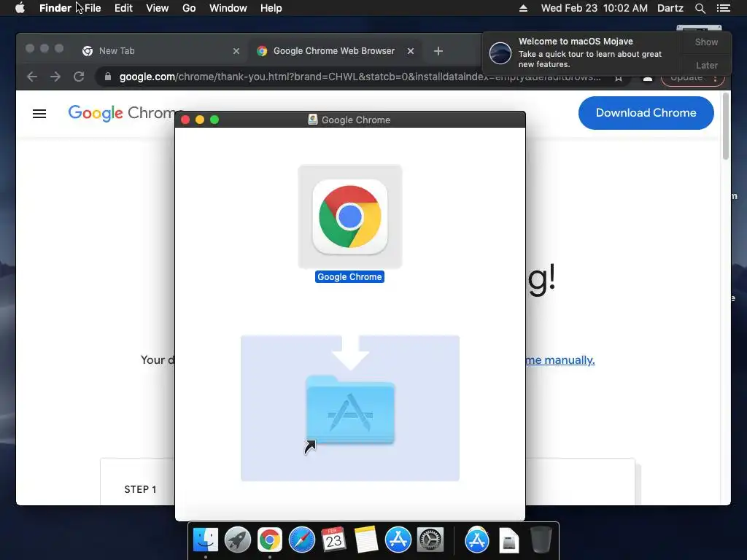
Task: Click Later on macOS Mojave notification
Action: [x=706, y=65]
